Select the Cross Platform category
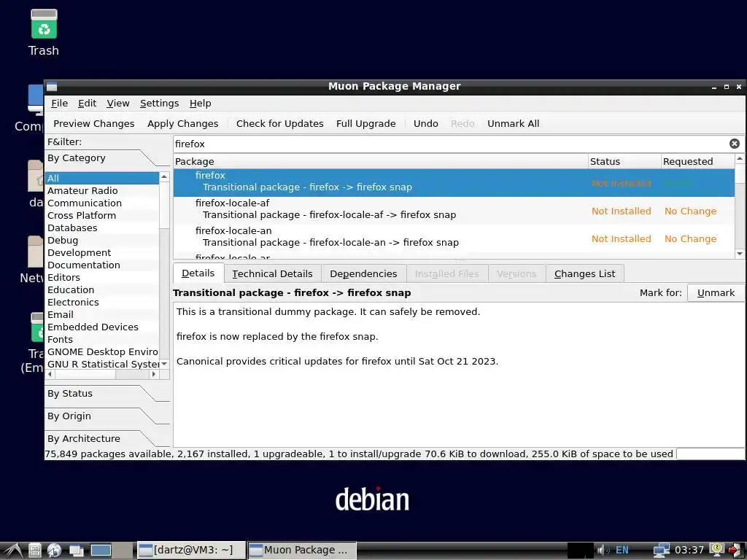Image resolution: width=747 pixels, height=560 pixels. [x=102, y=215]
